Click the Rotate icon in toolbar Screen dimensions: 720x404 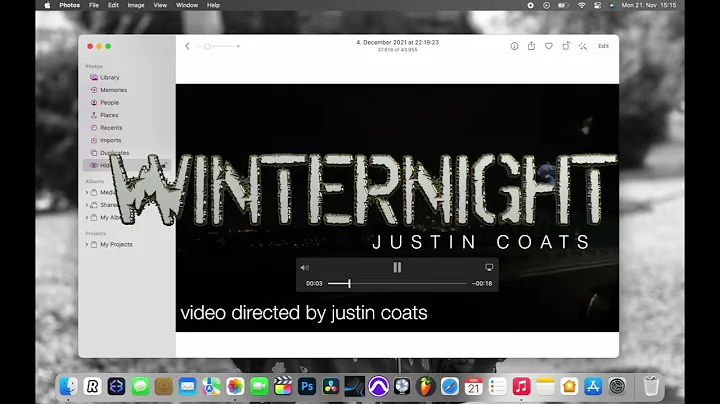(566, 46)
